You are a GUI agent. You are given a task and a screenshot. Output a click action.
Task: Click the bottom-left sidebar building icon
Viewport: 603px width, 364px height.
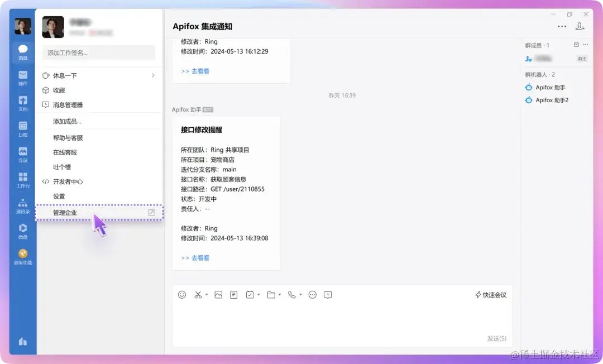point(23,341)
